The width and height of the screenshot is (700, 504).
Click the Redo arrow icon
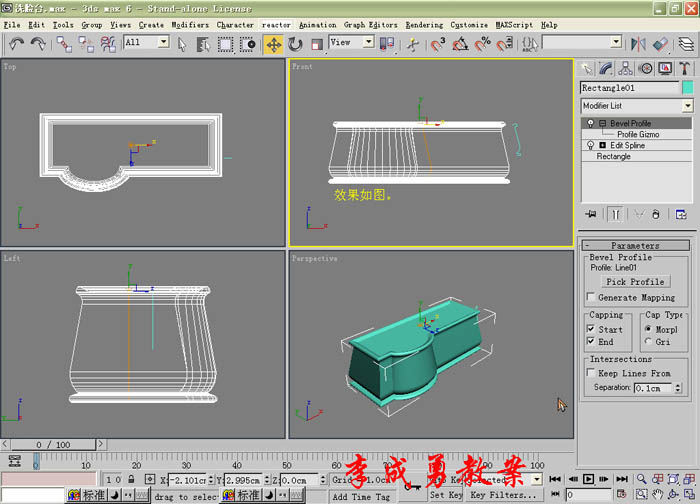tap(38, 44)
